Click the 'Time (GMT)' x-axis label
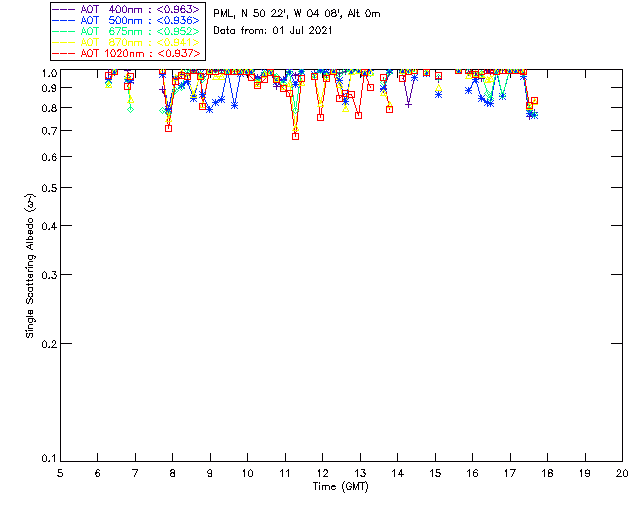Viewport: 640px width, 512px height. click(x=340, y=487)
